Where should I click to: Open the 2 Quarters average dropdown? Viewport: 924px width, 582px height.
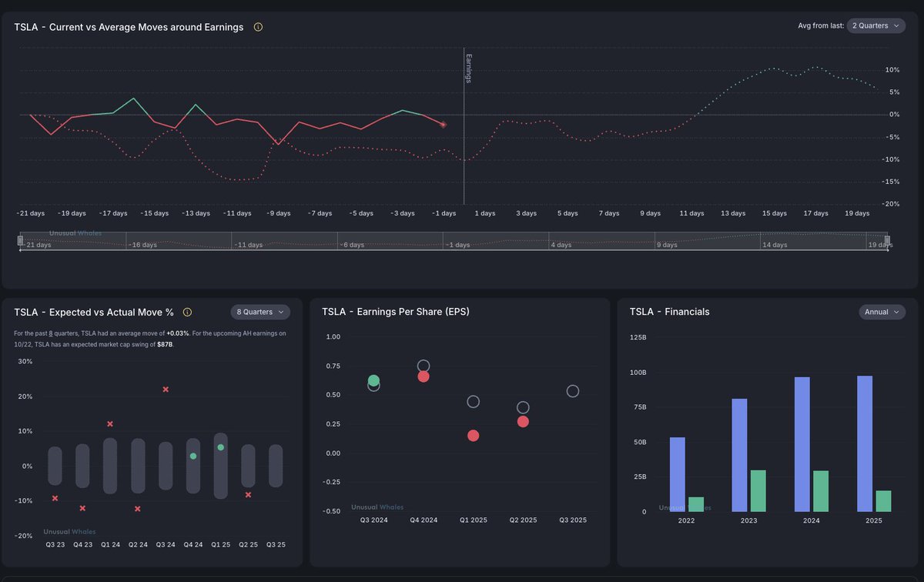(876, 26)
